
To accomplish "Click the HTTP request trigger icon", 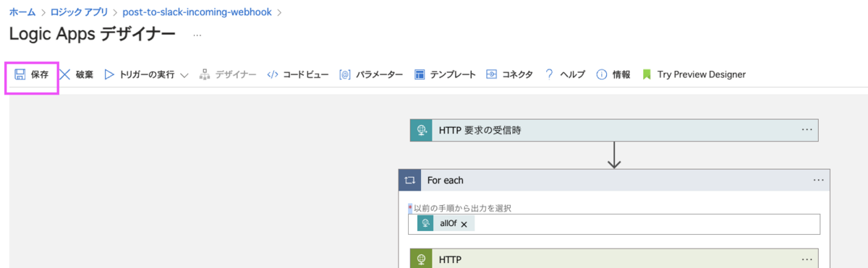I will 421,131.
